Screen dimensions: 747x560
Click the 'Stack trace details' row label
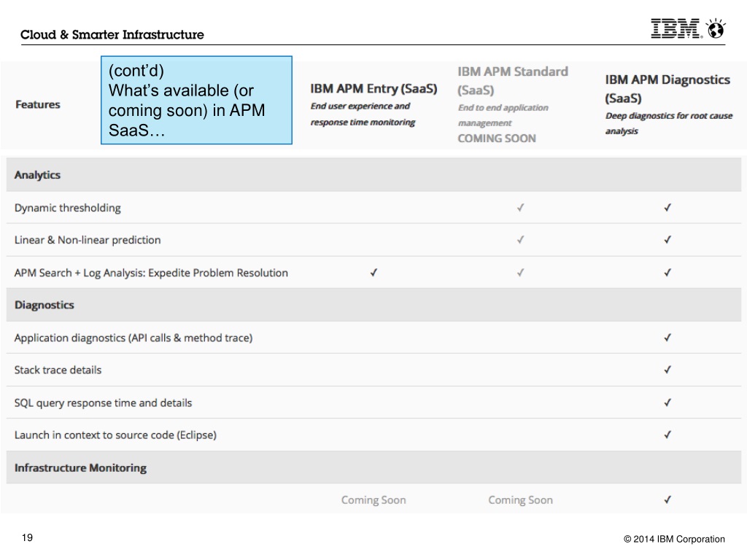pos(58,370)
